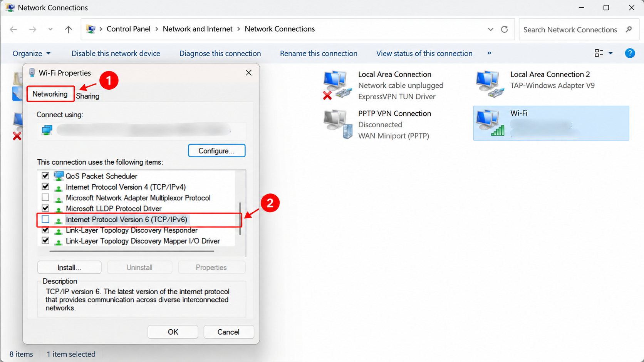Select the Wi-Fi adapter icon

490,123
